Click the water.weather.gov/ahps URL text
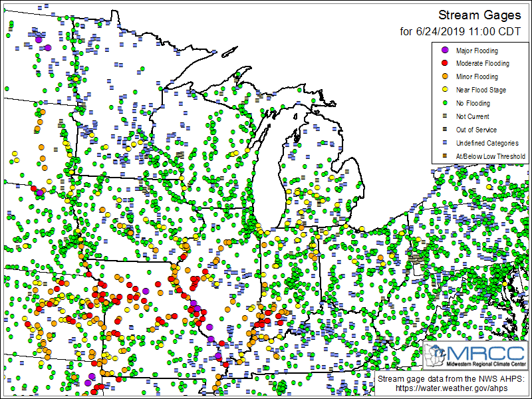 [x=452, y=388]
